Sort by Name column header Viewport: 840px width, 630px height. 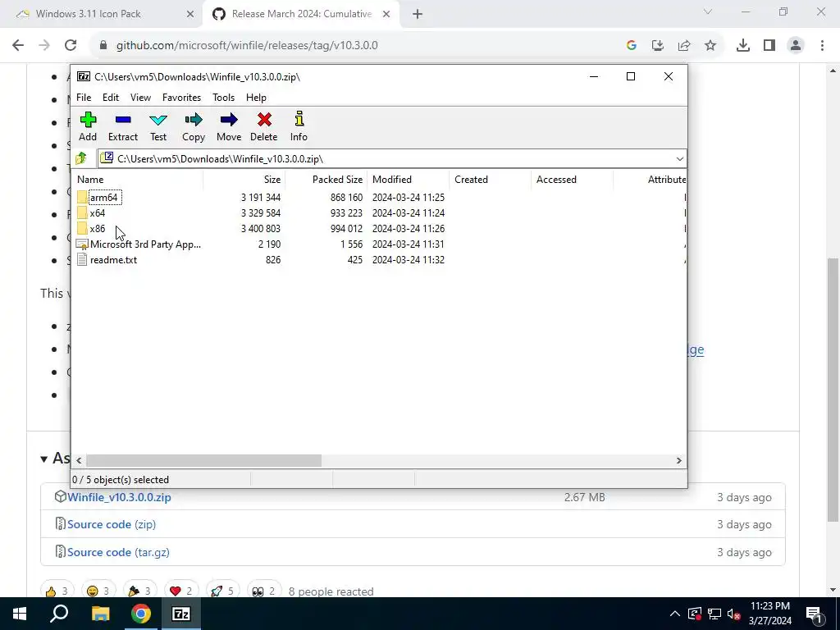click(x=137, y=180)
